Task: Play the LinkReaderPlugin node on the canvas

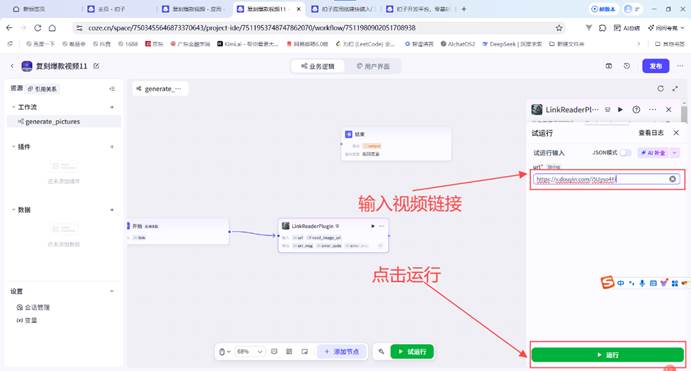Action: 373,226
